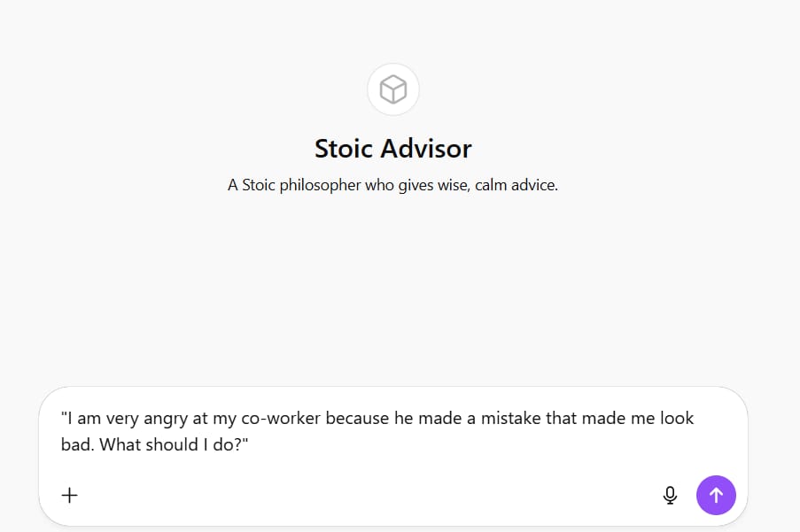
Task: Start voice dictation with the microphone icon
Action: click(670, 495)
